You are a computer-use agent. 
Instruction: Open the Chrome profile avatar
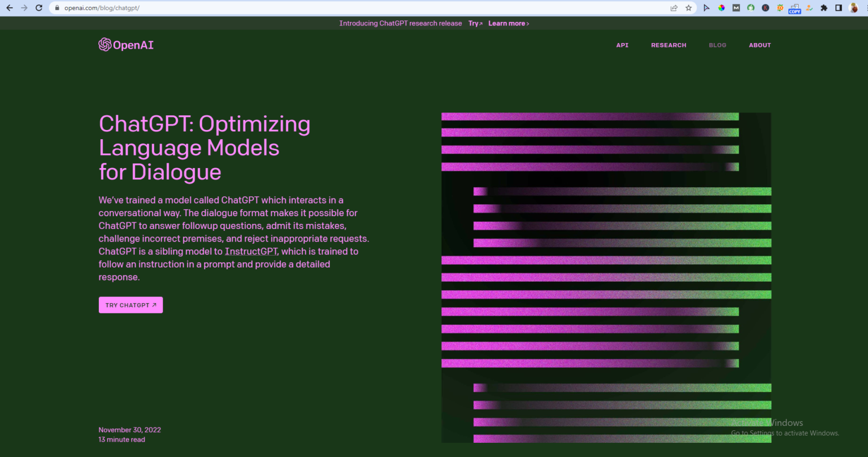click(x=853, y=8)
